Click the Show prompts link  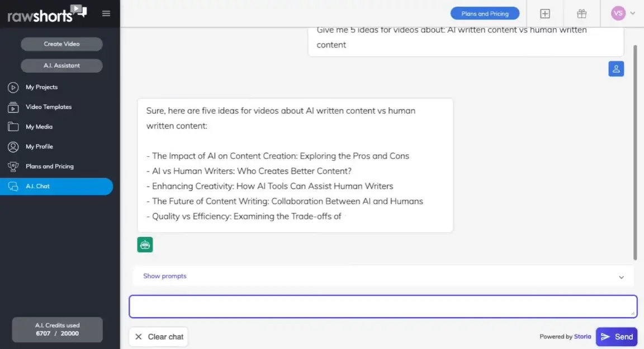click(165, 276)
